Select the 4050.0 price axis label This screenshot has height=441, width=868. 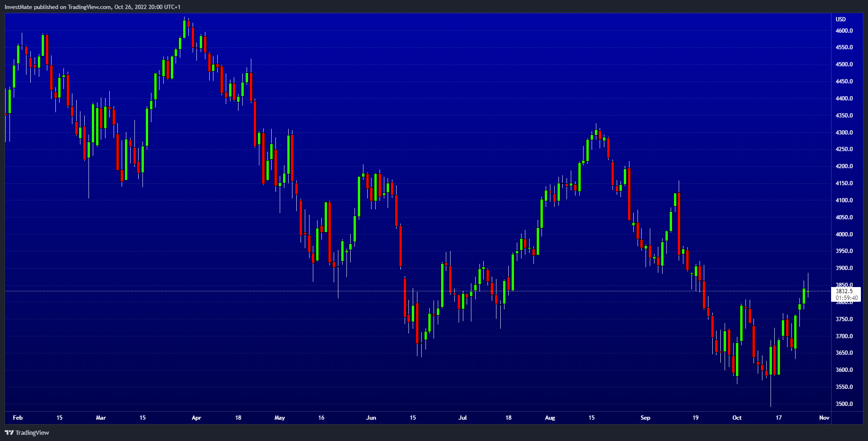[844, 217]
